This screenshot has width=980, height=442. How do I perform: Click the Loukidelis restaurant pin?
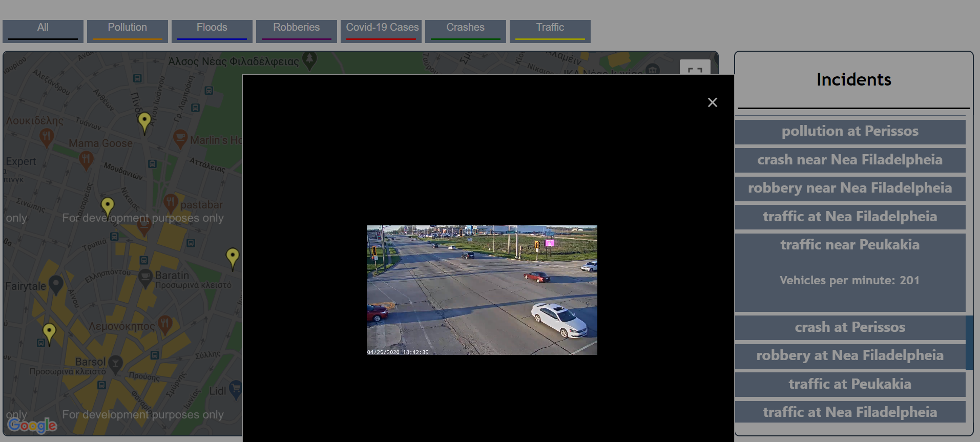pyautogui.click(x=47, y=137)
